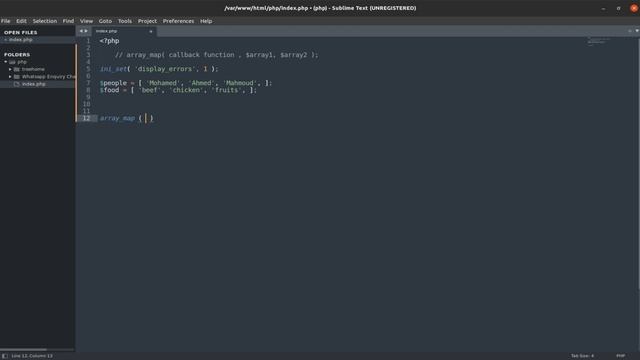Expand the Whatsapp Enquiry folder
This screenshot has width=640, height=360.
(x=10, y=77)
